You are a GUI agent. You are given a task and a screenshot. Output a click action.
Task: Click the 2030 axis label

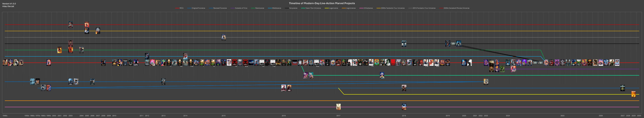point(639,116)
